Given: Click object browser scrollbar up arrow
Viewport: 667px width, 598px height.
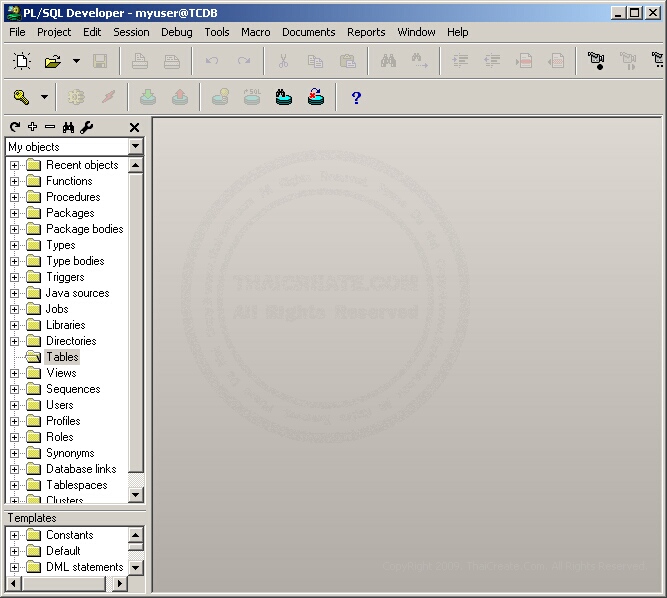Looking at the screenshot, I should 136,165.
